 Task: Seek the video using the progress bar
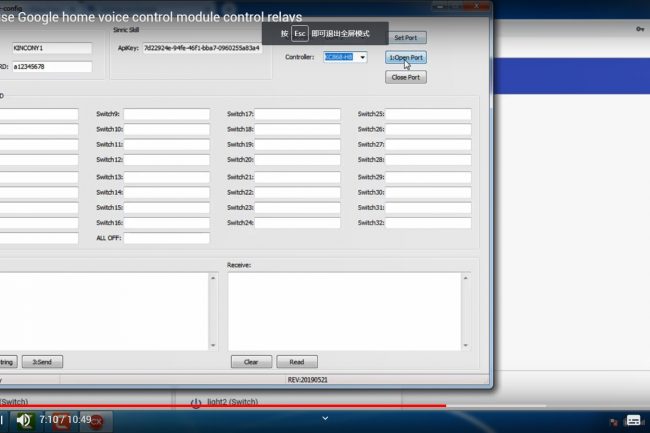tap(300, 405)
